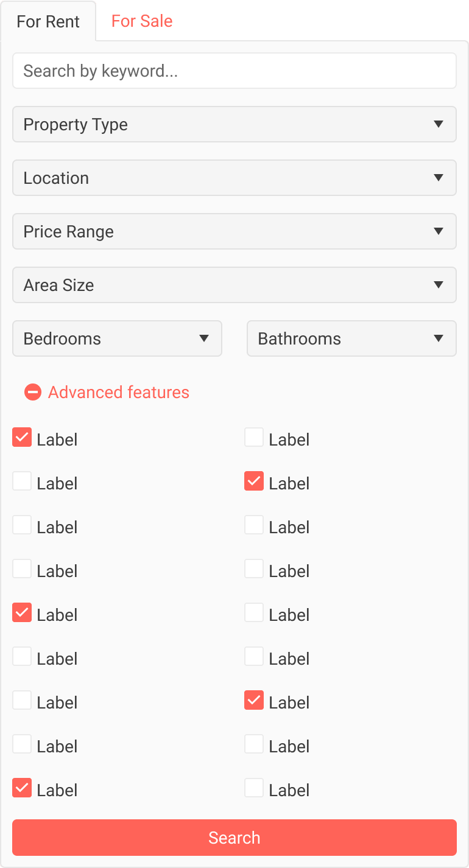Select the For Rent tab
The height and width of the screenshot is (868, 469).
coord(48,21)
